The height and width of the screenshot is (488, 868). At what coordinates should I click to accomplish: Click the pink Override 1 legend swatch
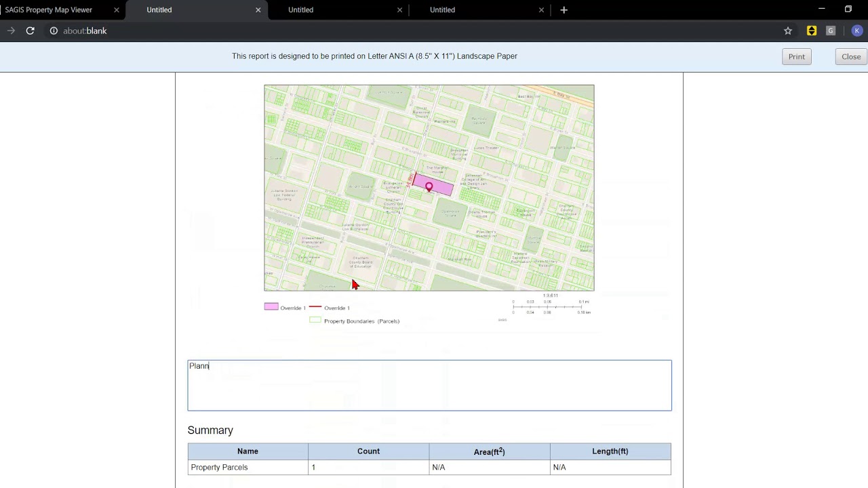[x=271, y=307]
